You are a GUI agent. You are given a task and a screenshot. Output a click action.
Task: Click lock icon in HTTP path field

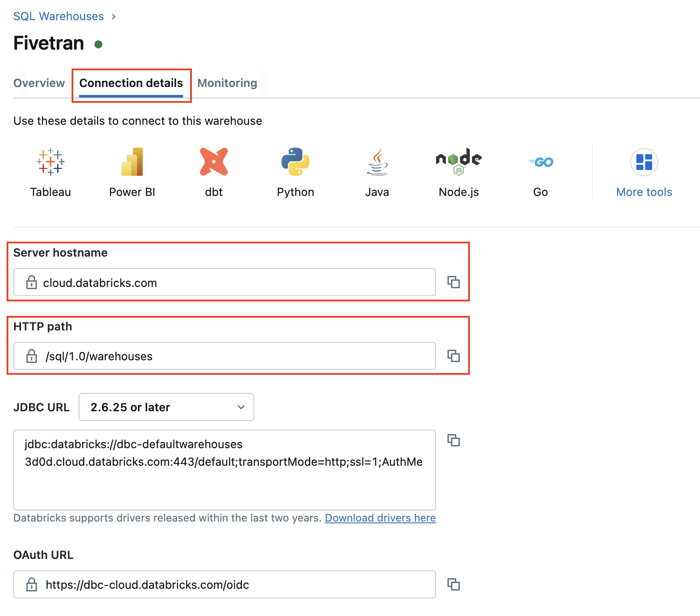32,356
